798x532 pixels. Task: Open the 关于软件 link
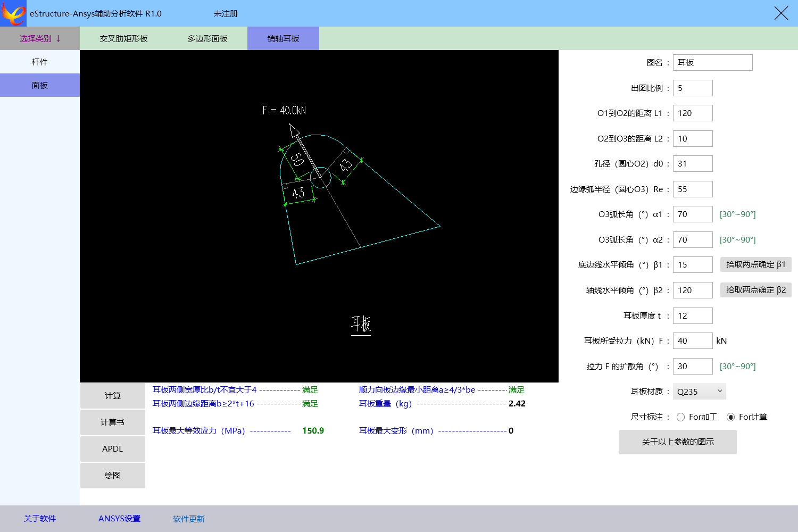(x=40, y=519)
